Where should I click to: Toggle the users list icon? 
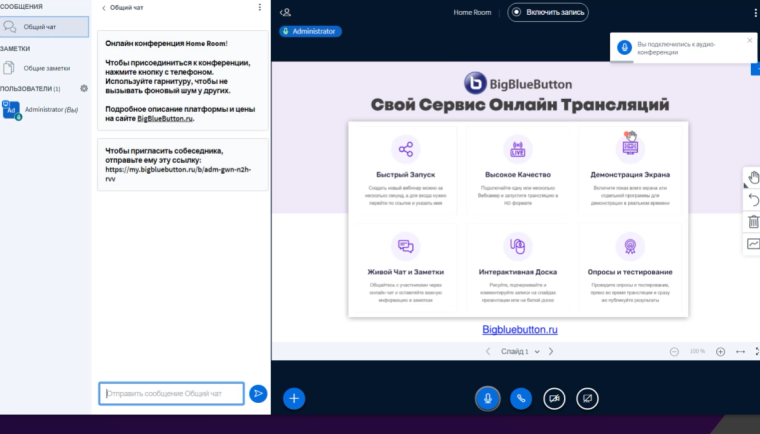tap(286, 13)
